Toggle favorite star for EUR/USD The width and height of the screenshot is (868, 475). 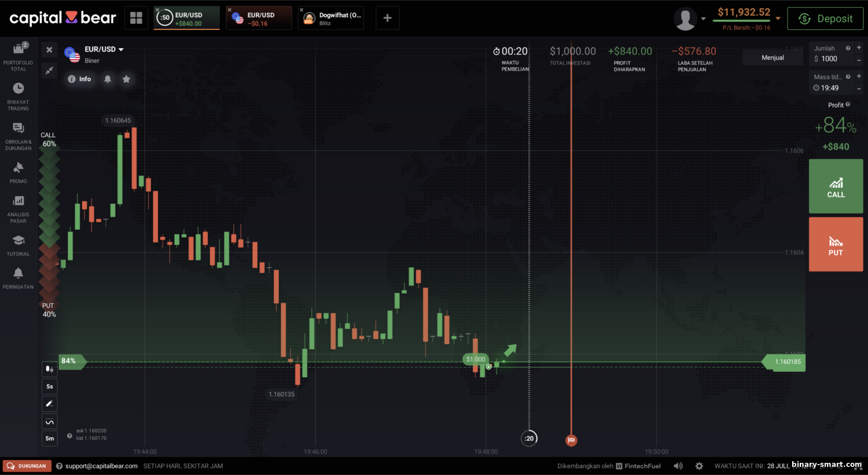point(126,79)
